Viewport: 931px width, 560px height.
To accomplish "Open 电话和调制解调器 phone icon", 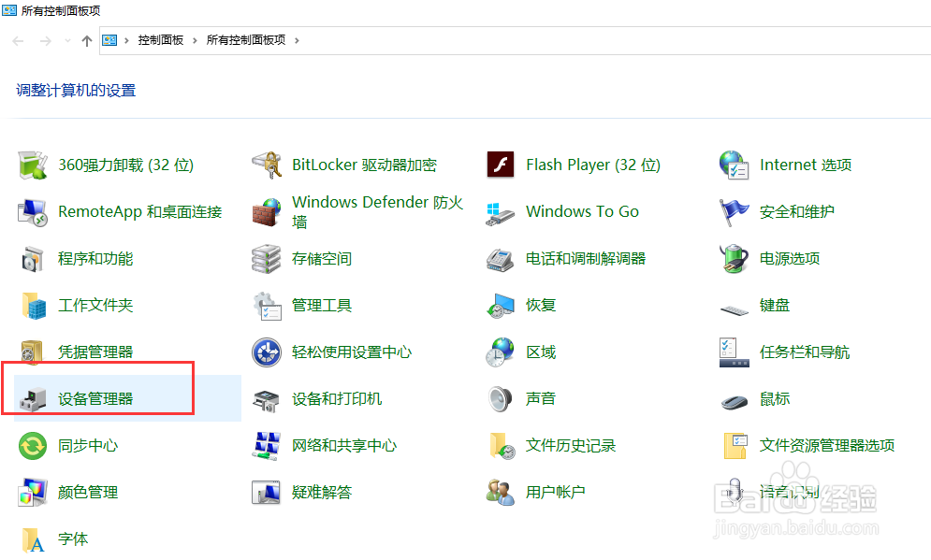I will [x=501, y=259].
